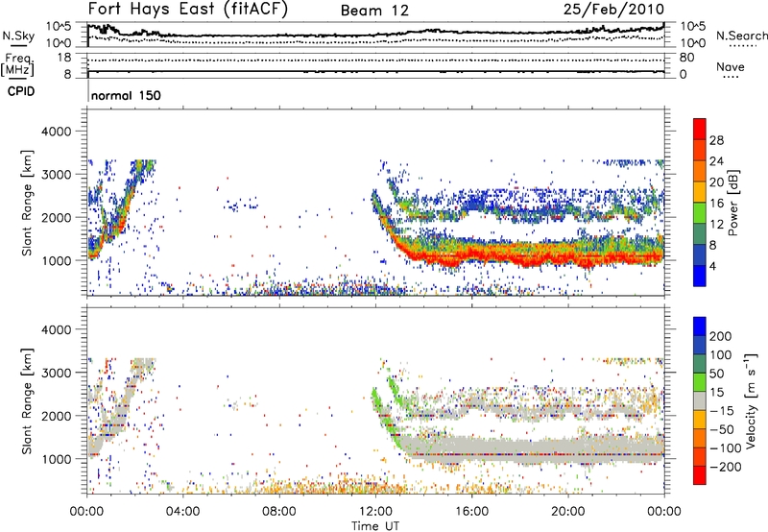Click the "N.Search" legend label

click(741, 36)
